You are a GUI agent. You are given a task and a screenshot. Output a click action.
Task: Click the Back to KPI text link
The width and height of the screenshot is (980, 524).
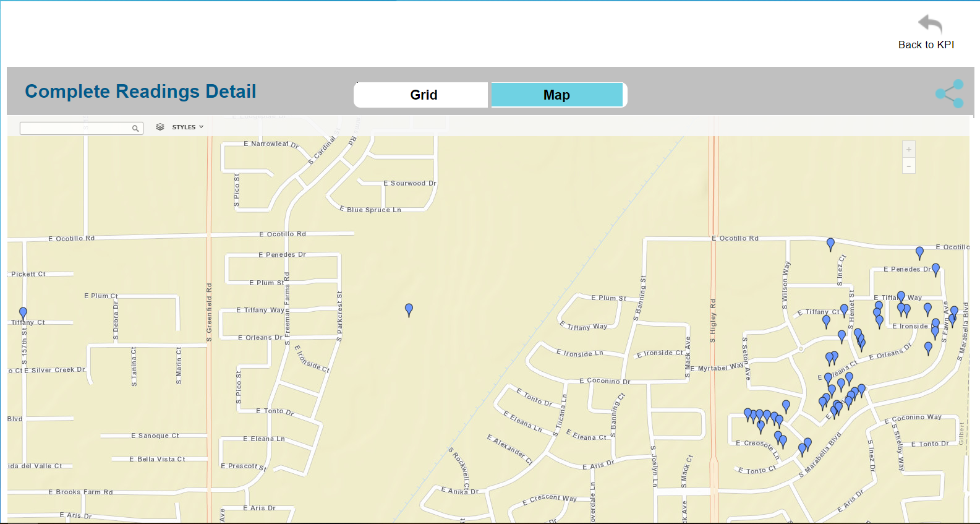pyautogui.click(x=926, y=45)
